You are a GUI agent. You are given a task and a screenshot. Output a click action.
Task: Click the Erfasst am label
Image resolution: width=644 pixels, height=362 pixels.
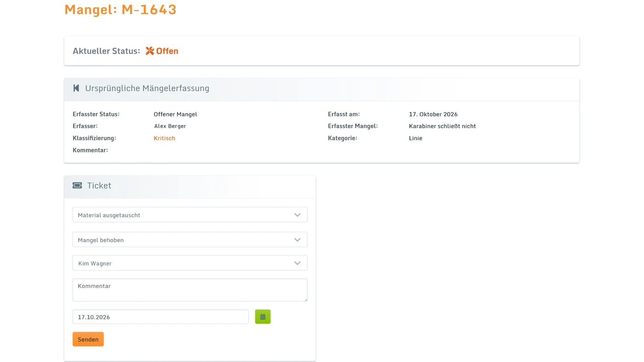point(344,114)
